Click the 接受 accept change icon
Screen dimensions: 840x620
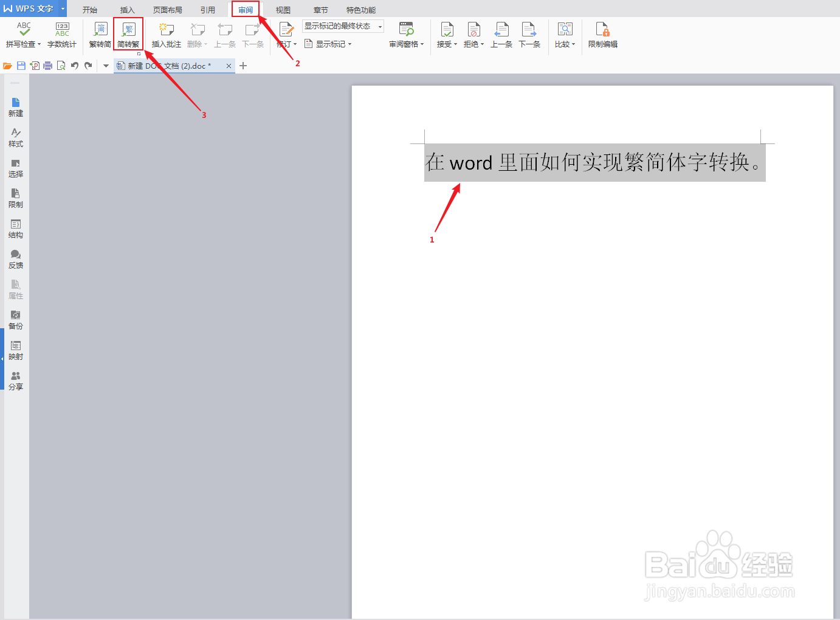[x=447, y=29]
